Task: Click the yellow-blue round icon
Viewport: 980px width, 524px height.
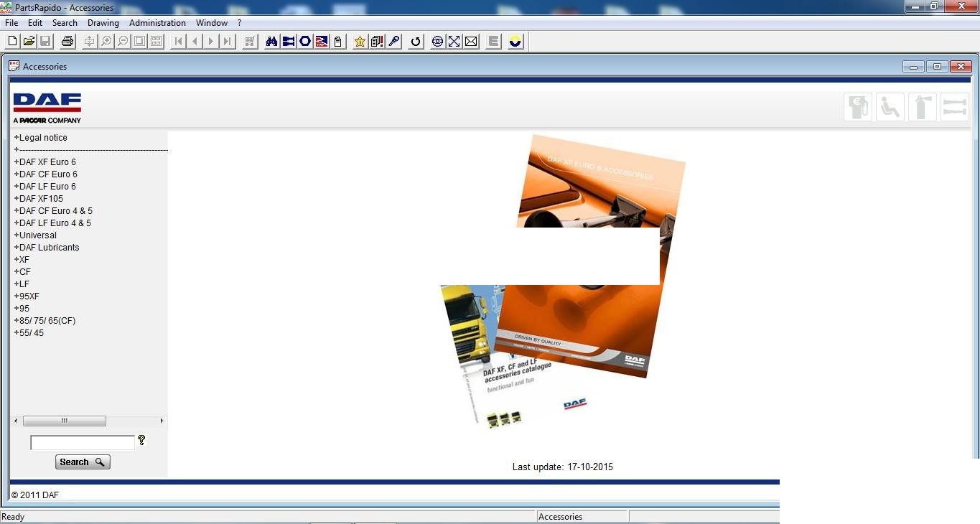Action: click(515, 42)
